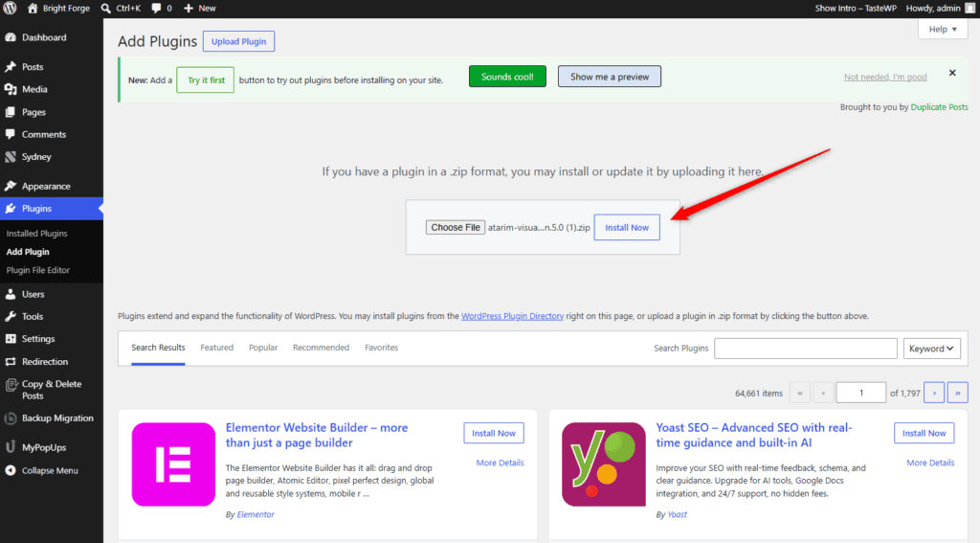This screenshot has width=980, height=543.
Task: Click the Posts pushpin icon
Action: [11, 67]
